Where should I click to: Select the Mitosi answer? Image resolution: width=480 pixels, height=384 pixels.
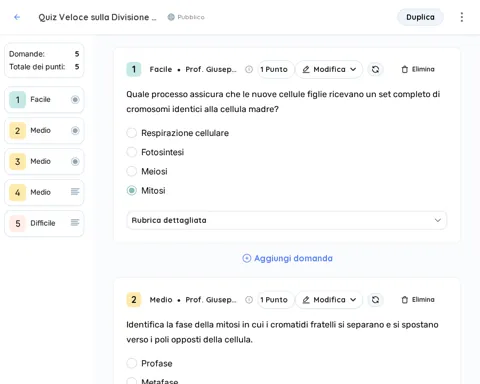coord(131,191)
